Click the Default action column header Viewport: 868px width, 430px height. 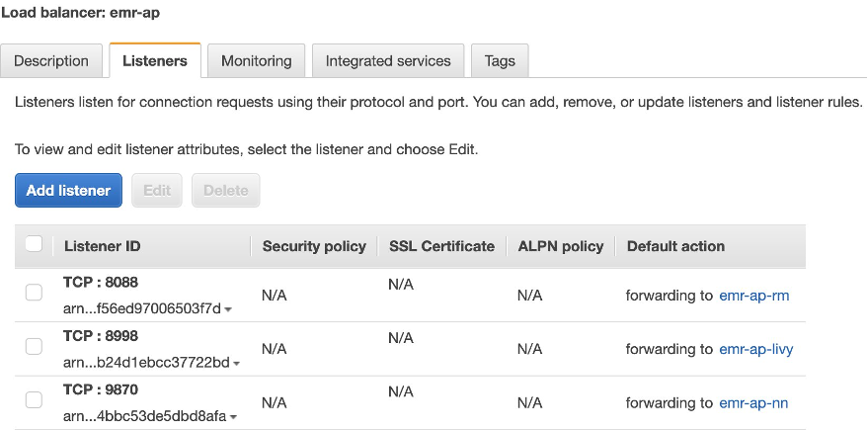click(675, 246)
